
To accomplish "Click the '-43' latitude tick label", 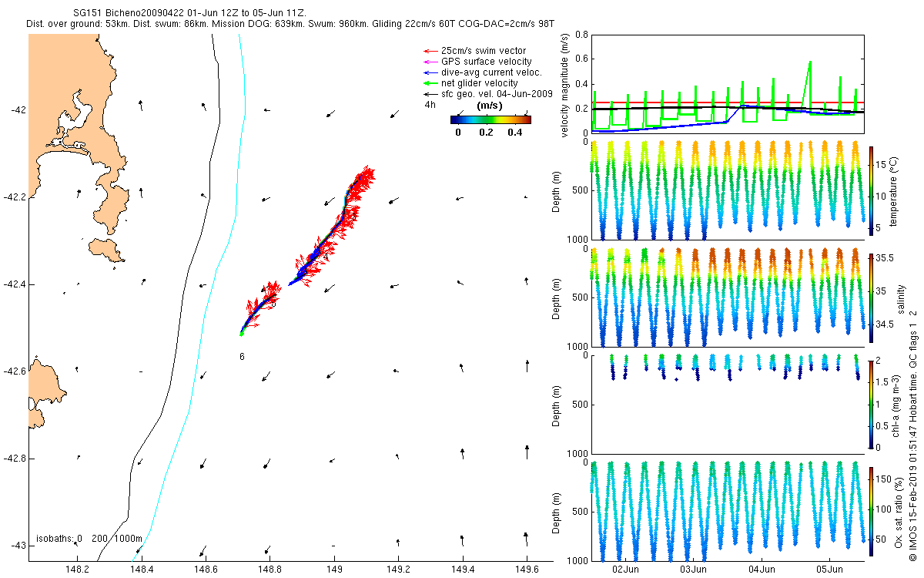I will pos(18,546).
